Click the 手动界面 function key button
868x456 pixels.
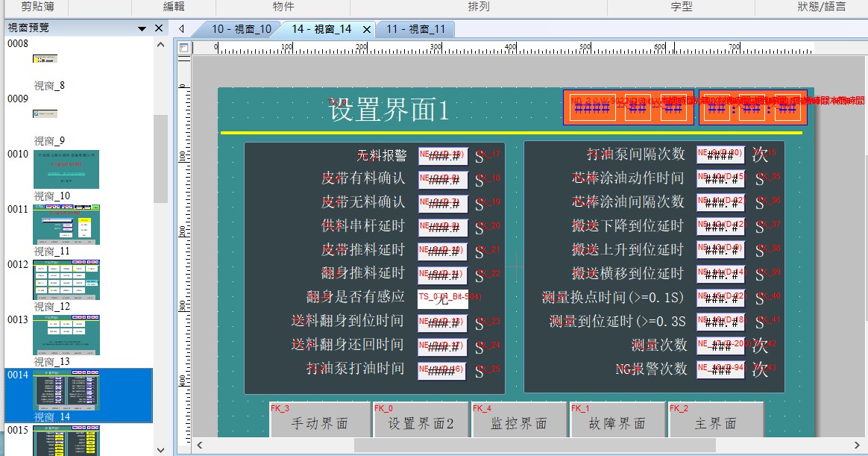[320, 422]
